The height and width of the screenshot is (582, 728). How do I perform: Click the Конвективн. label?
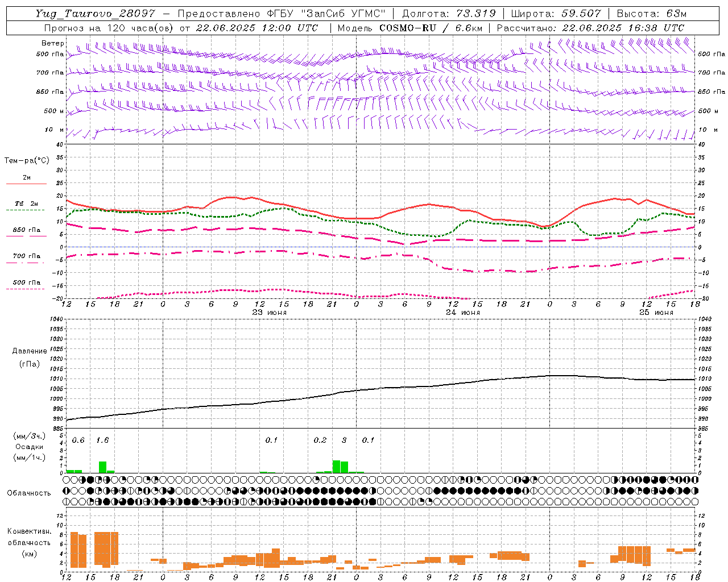(x=29, y=531)
